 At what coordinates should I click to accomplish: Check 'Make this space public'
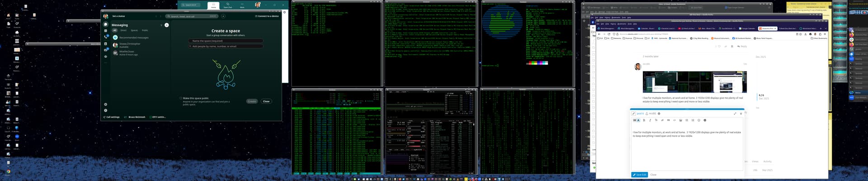point(181,98)
